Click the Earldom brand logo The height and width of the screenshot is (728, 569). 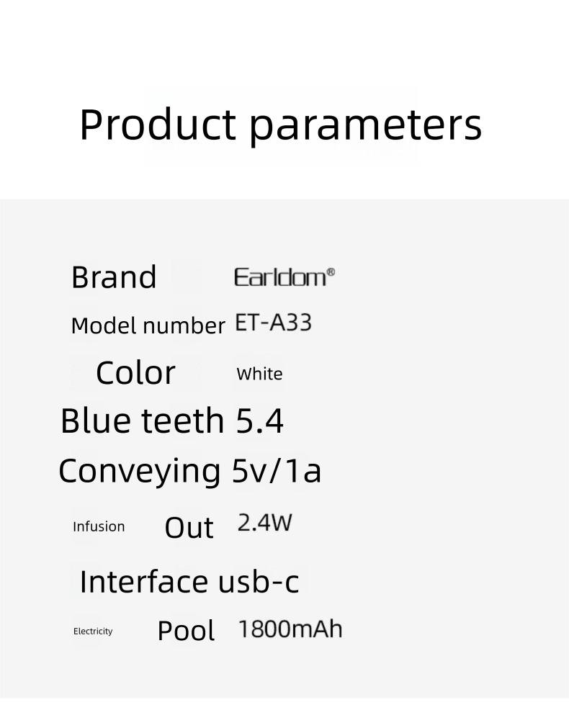(x=280, y=277)
